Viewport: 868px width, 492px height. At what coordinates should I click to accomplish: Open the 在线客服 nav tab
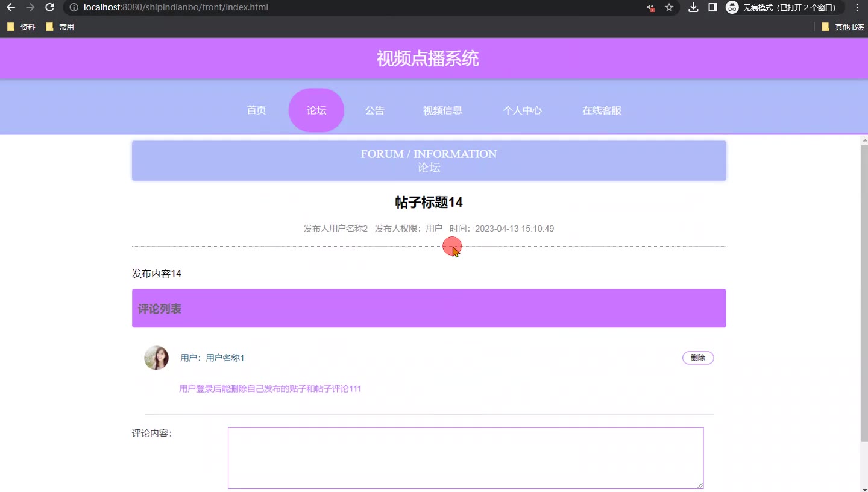(602, 110)
